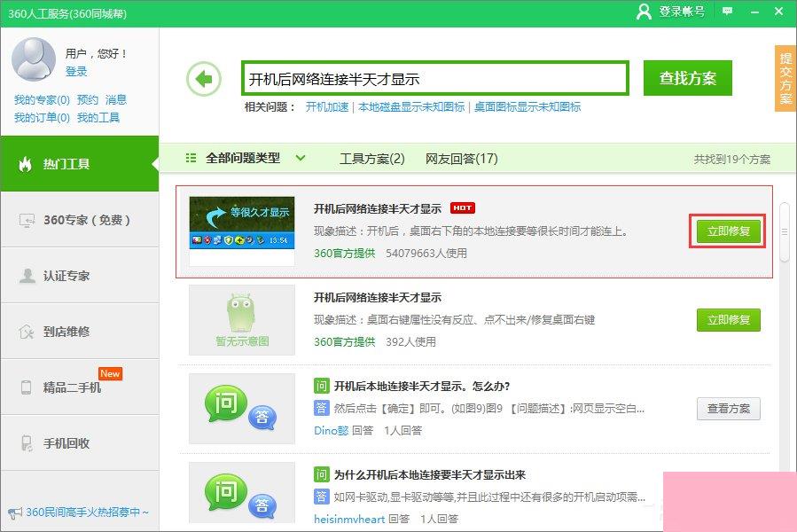
Task: Click the phone recycle icon beside 手机回收
Action: click(x=27, y=443)
